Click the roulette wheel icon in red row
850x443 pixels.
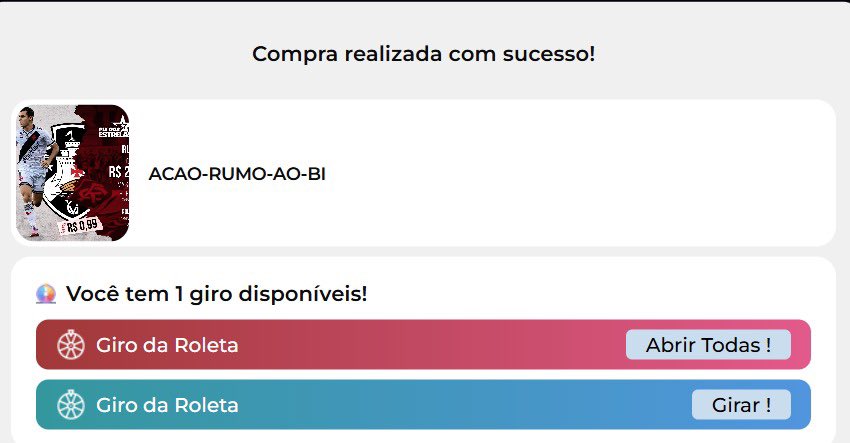[x=71, y=345]
